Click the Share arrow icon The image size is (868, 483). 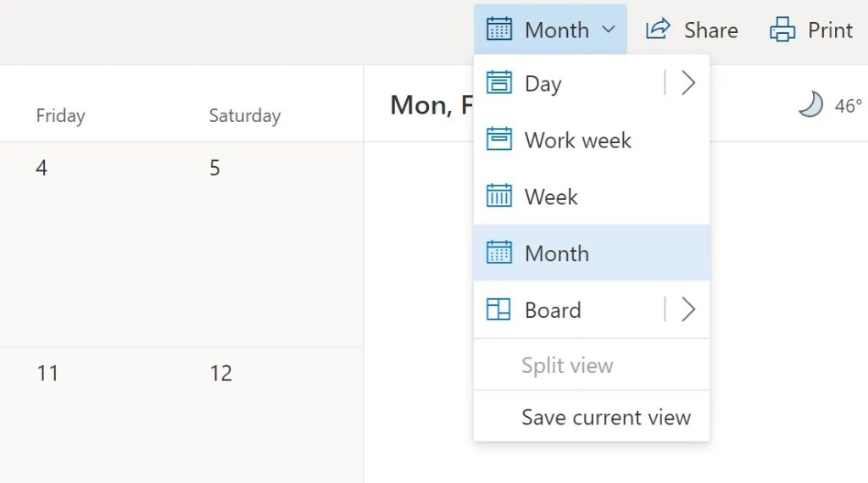658,30
